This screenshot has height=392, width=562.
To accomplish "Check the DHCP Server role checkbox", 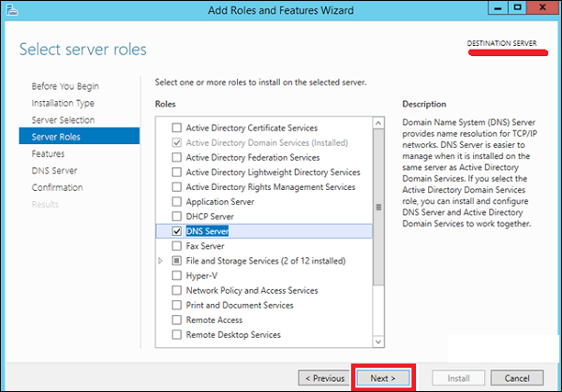I will (x=177, y=216).
